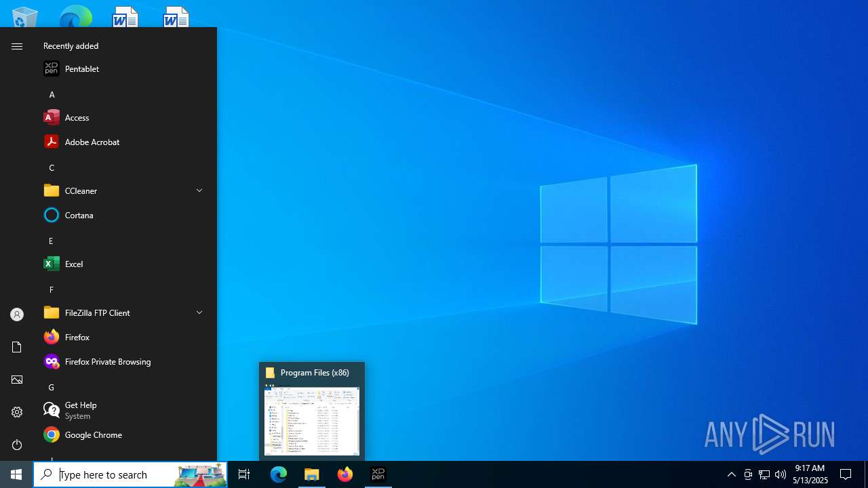Open Firefox from the taskbar
The height and width of the screenshot is (488, 868).
point(345,474)
